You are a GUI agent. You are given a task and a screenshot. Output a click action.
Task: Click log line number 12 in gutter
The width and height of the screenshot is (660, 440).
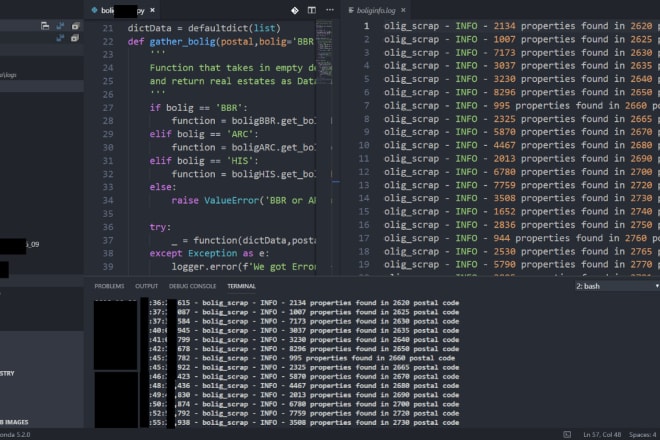click(x=364, y=172)
